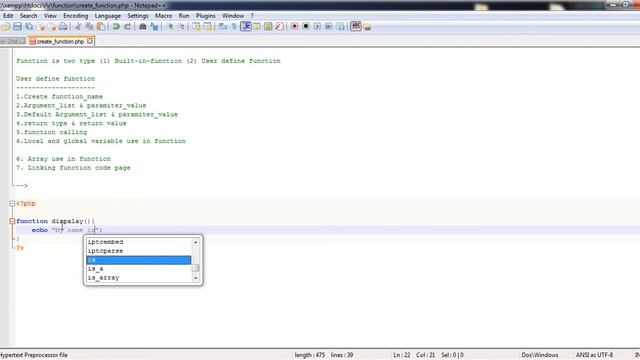Viewport: 640px width, 360px height.
Task: Choose highlighted 'is' autocomplete entry
Action: [139, 260]
